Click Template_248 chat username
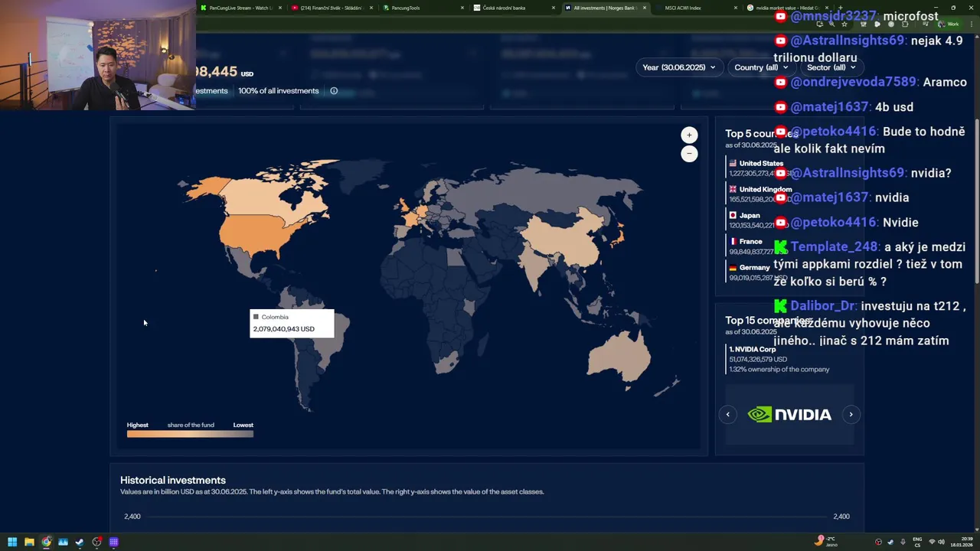The image size is (980, 551). (x=835, y=247)
